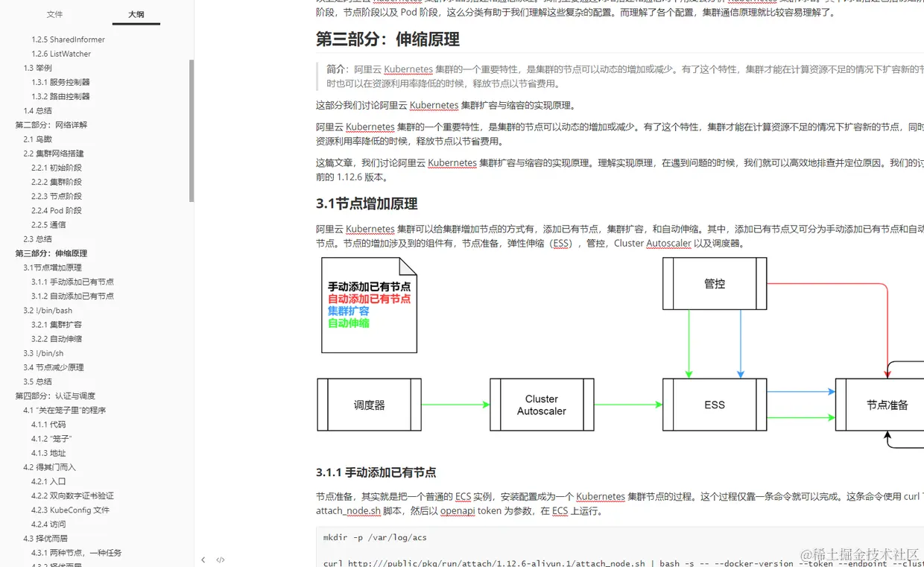Go to 1.2.5 SharedInformer in the outline
The width and height of the screenshot is (924, 567).
coord(68,39)
